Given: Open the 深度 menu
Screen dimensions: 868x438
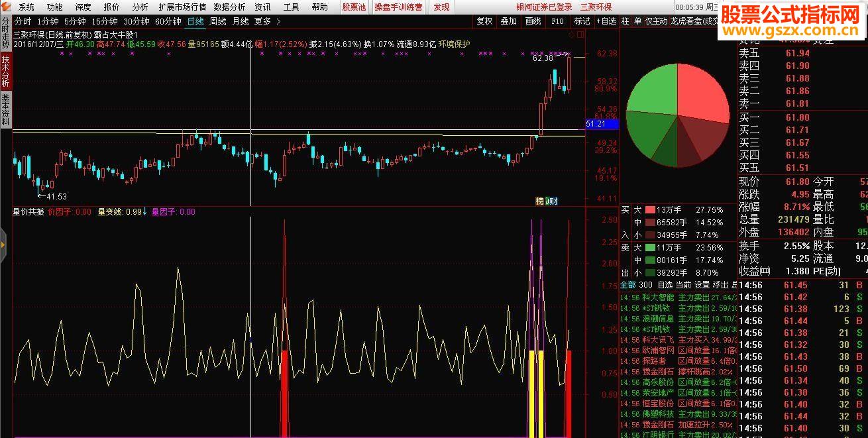Looking at the screenshot, I should [83, 7].
